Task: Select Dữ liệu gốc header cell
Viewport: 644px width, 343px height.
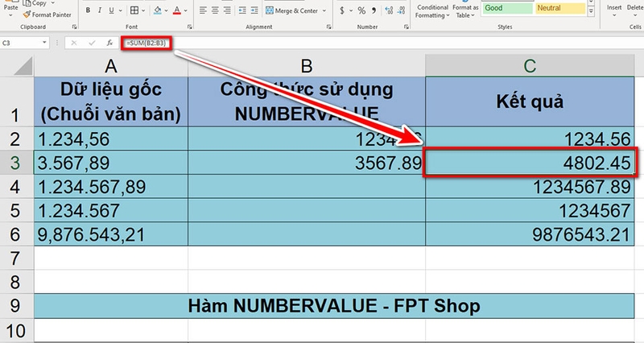Action: 111,101
